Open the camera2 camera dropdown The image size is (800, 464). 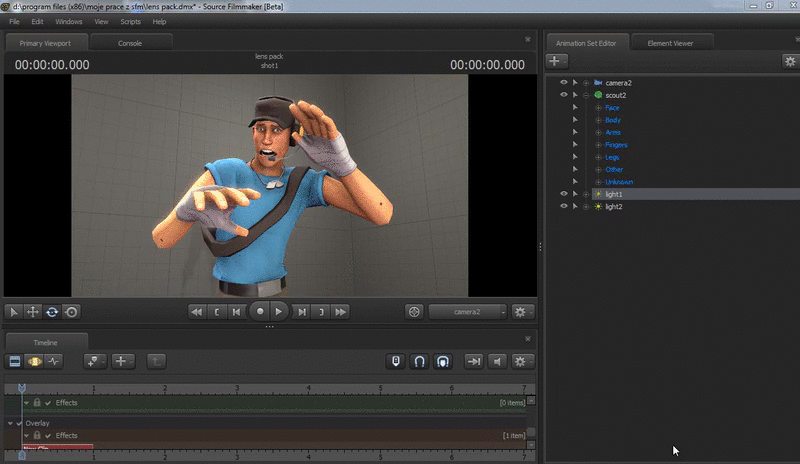(x=467, y=312)
